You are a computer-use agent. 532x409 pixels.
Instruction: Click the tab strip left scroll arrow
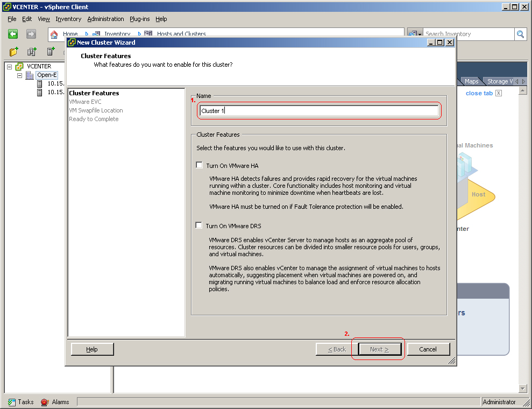pos(517,81)
